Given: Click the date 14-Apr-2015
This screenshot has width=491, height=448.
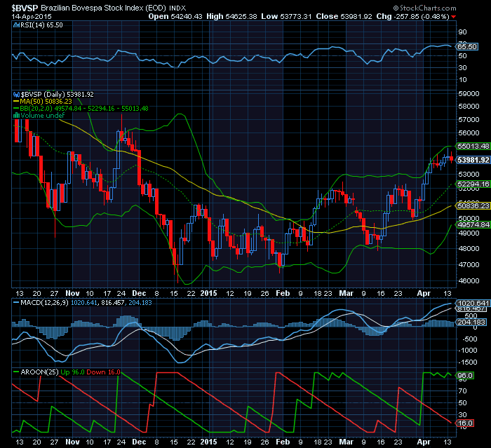Looking at the screenshot, I should (32, 17).
